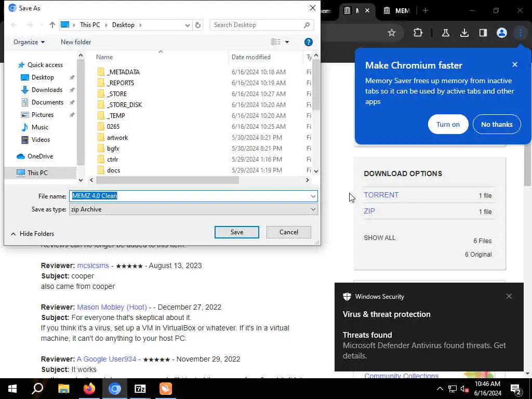Screen dimensions: 532x399
Task: Show Chromium downloads icon
Action: (464, 33)
